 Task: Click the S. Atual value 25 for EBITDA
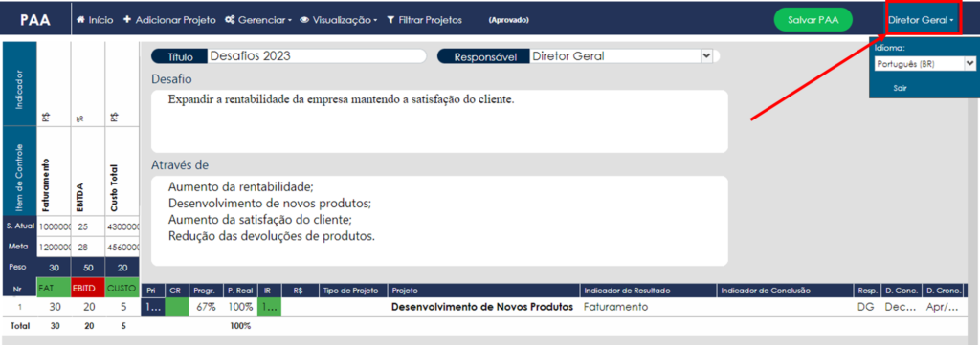click(x=87, y=226)
